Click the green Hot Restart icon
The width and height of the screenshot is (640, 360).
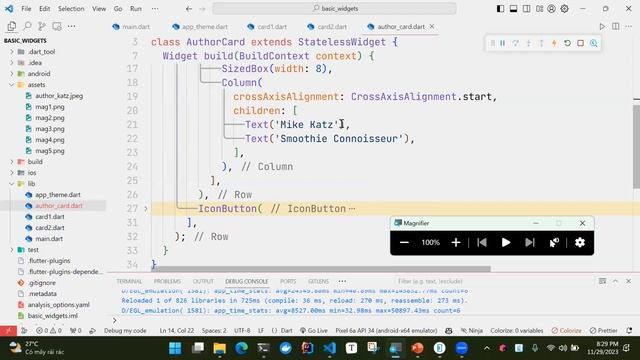click(x=567, y=43)
